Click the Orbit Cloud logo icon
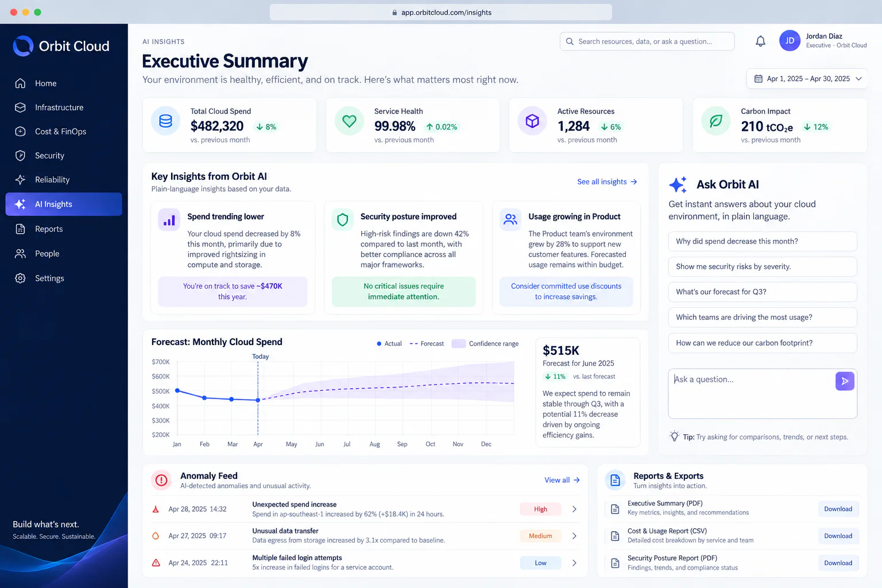The height and width of the screenshot is (588, 882). pos(23,46)
